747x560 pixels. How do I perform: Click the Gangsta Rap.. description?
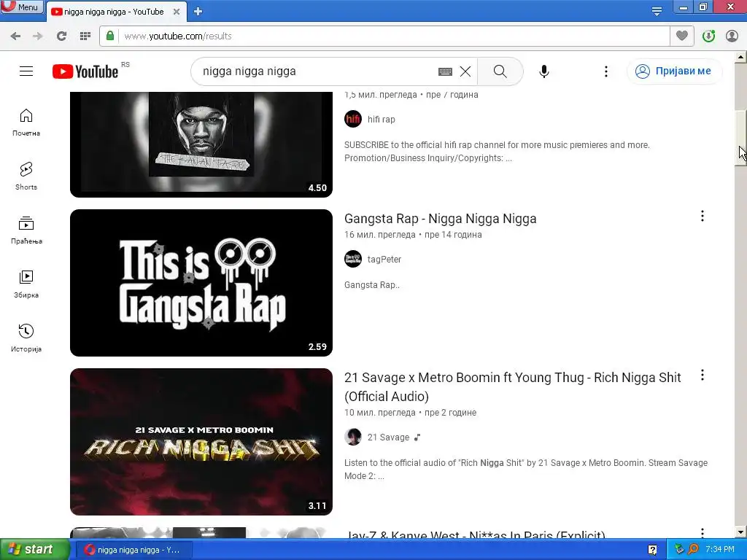point(372,285)
